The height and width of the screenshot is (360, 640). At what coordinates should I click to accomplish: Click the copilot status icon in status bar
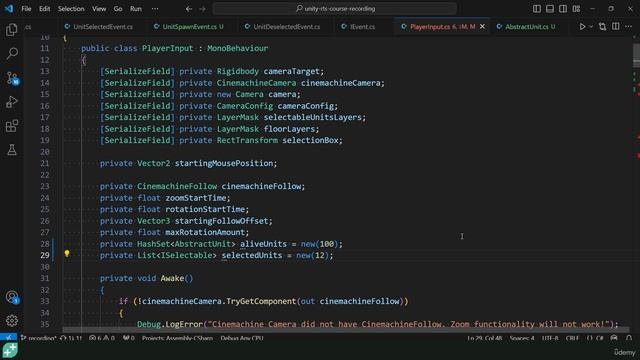coord(614,338)
